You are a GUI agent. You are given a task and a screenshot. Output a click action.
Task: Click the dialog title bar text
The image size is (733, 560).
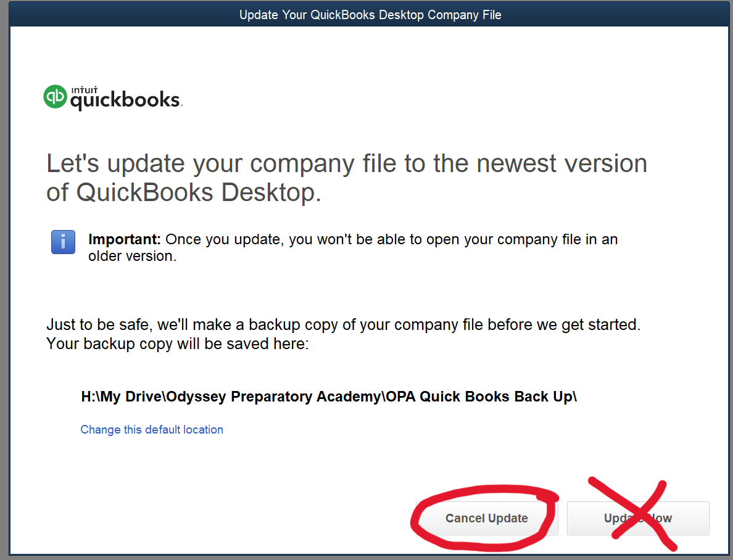[x=370, y=15]
